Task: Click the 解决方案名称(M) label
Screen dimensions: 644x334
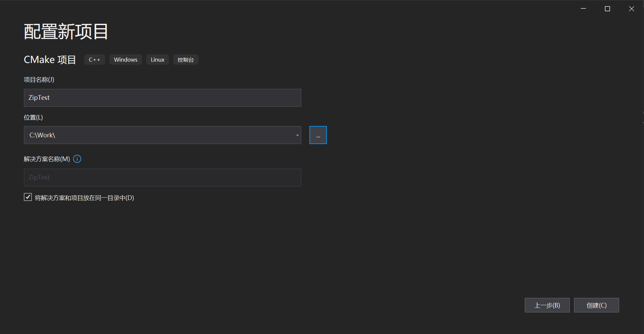Action: pos(47,159)
